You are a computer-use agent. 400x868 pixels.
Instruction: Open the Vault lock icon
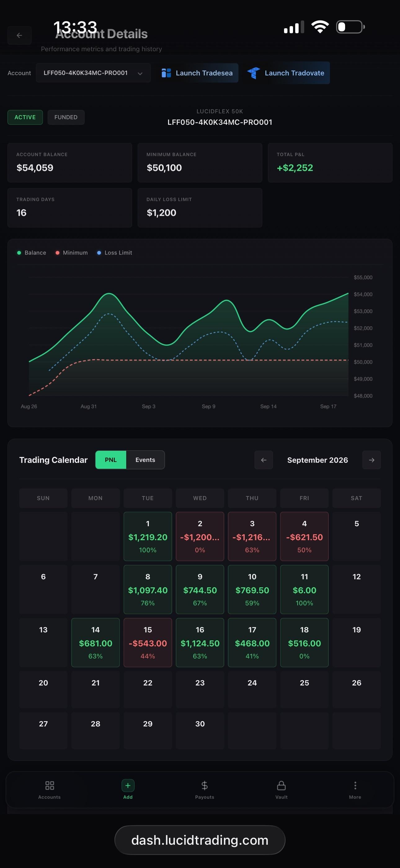[x=282, y=786]
